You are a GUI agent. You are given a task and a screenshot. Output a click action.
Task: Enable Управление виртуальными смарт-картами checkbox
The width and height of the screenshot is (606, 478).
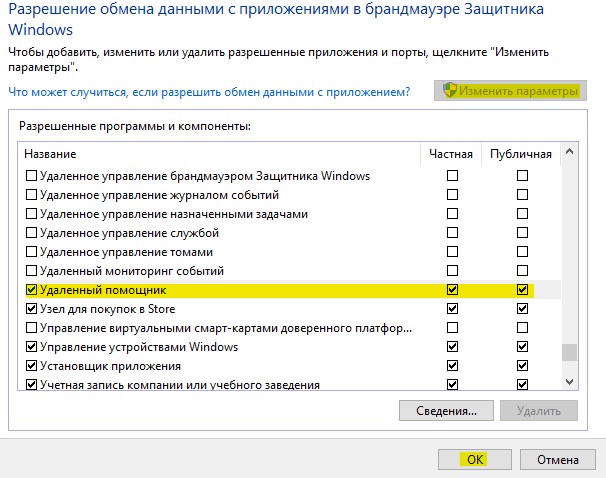31,328
